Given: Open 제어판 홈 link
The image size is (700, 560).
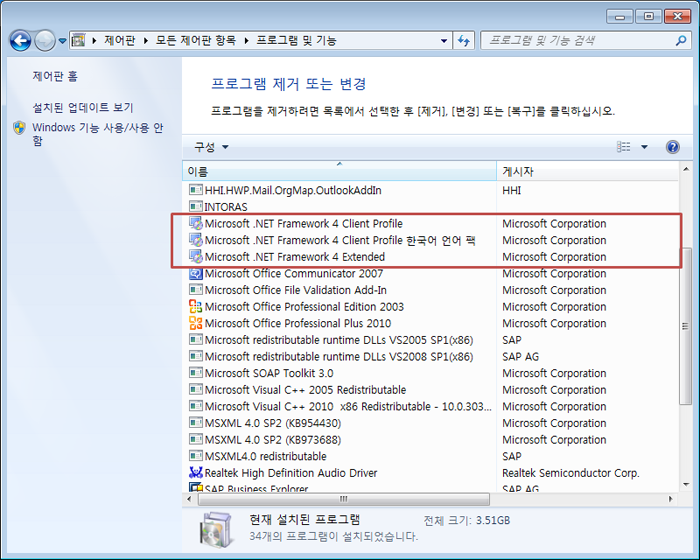Looking at the screenshot, I should pos(55,76).
